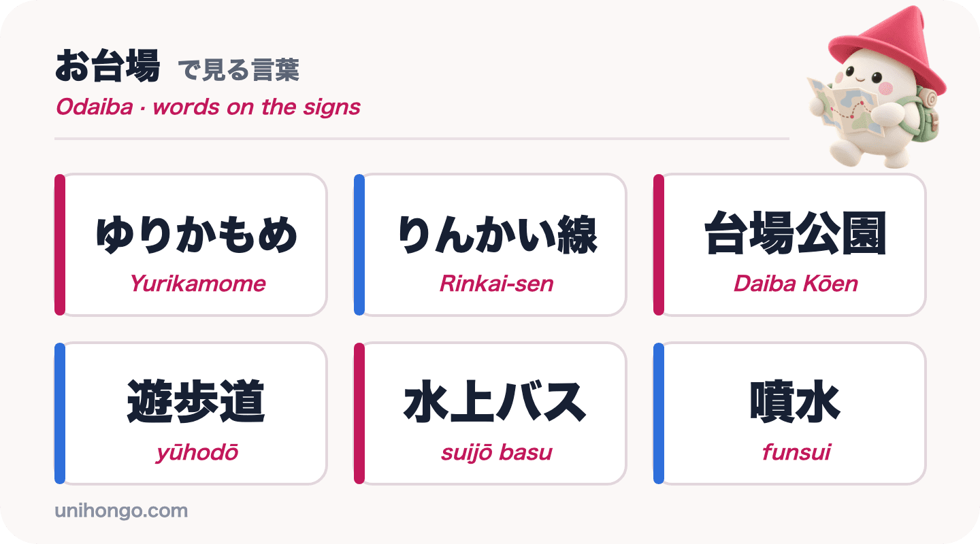Click the red accent bar on ゆりかもめ
Image resolution: width=980 pixels, height=544 pixels.
click(x=60, y=245)
